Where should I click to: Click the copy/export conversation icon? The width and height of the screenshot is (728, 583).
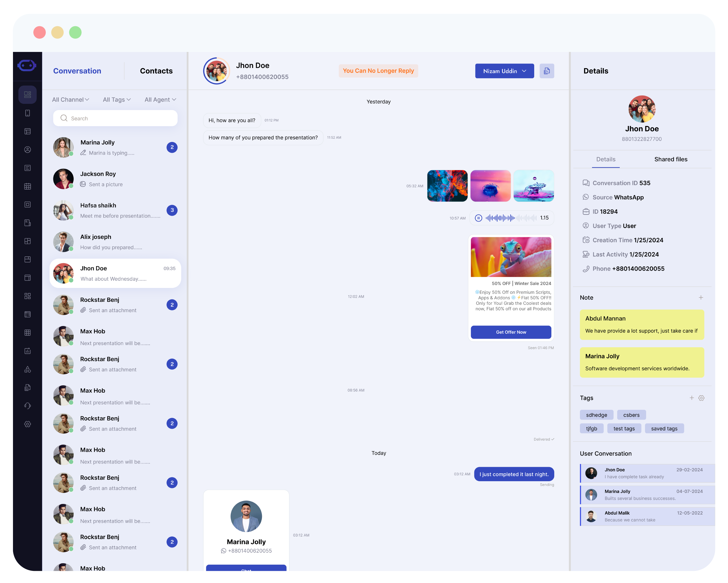(547, 70)
